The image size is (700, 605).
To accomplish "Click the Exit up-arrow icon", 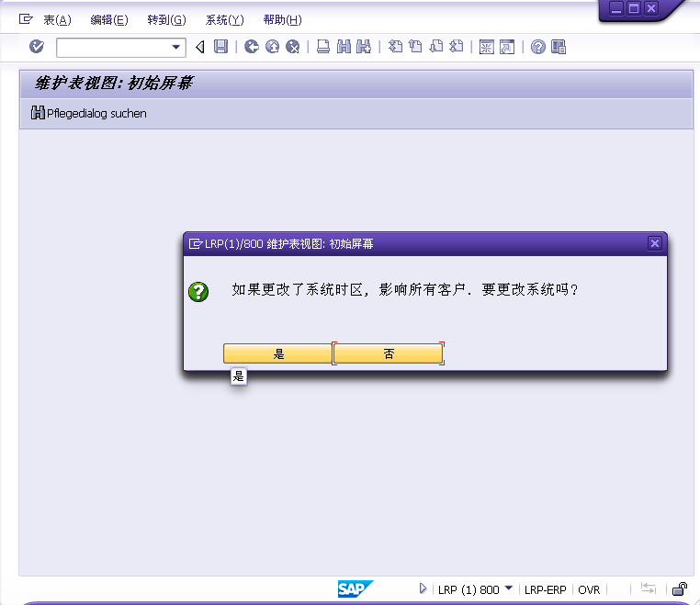I will (272, 47).
